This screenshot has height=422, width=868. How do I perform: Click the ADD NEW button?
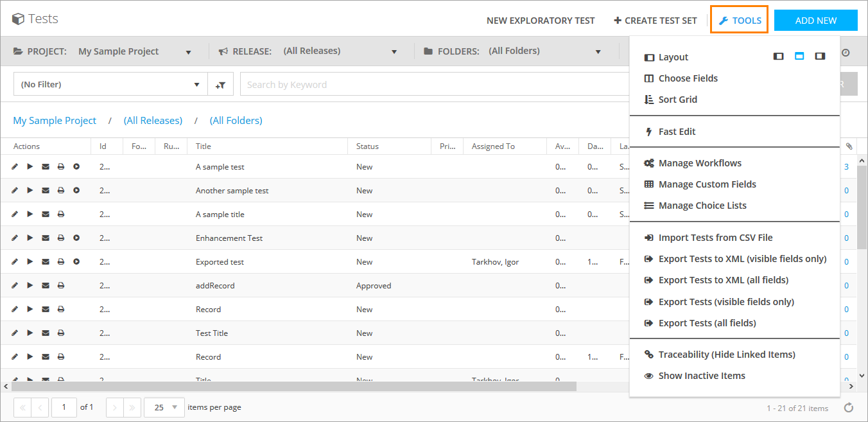815,21
